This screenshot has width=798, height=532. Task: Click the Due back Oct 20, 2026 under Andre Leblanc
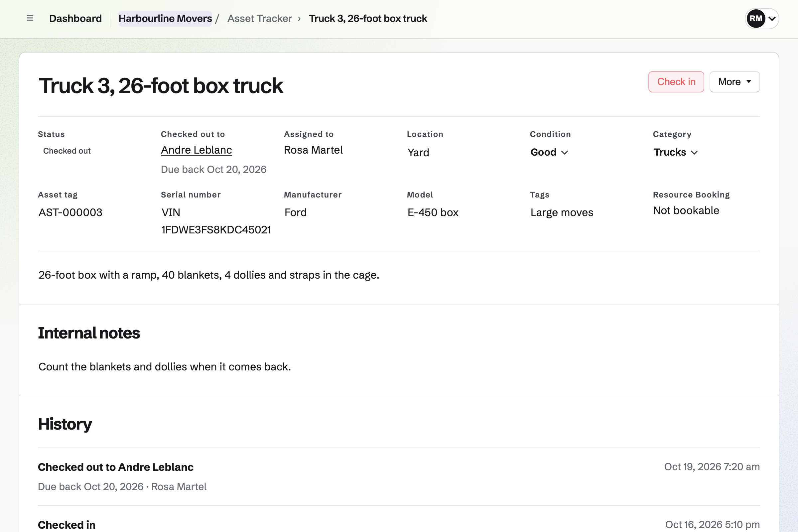tap(213, 169)
